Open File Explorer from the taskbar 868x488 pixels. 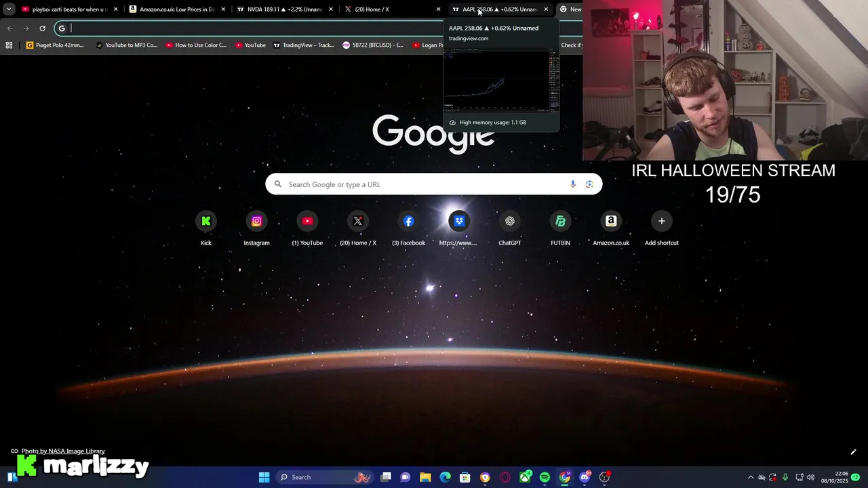[425, 477]
